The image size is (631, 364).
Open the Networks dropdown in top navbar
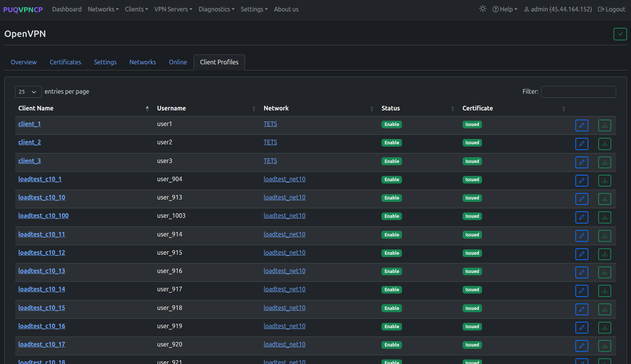point(103,9)
